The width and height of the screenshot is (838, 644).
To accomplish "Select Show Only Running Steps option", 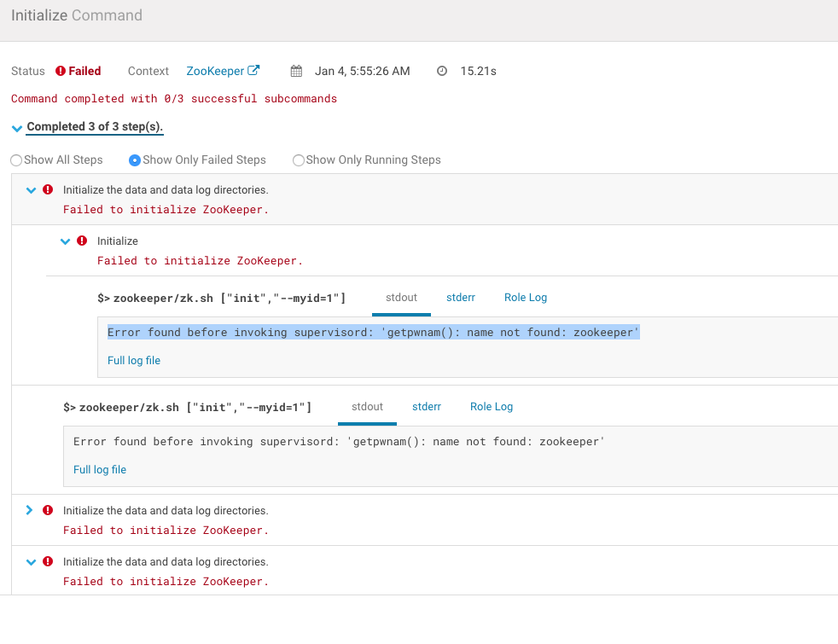I will point(299,160).
